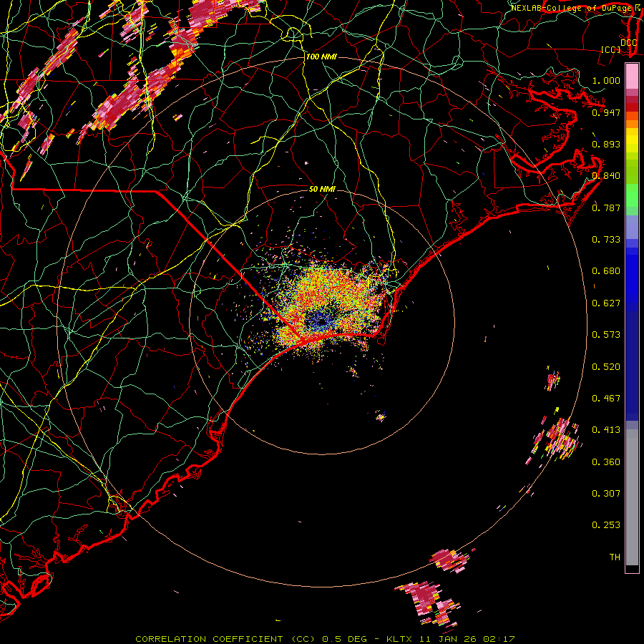Image resolution: width=644 pixels, height=644 pixels.
Task: Click the 100 NMI range ring label
Action: (321, 57)
